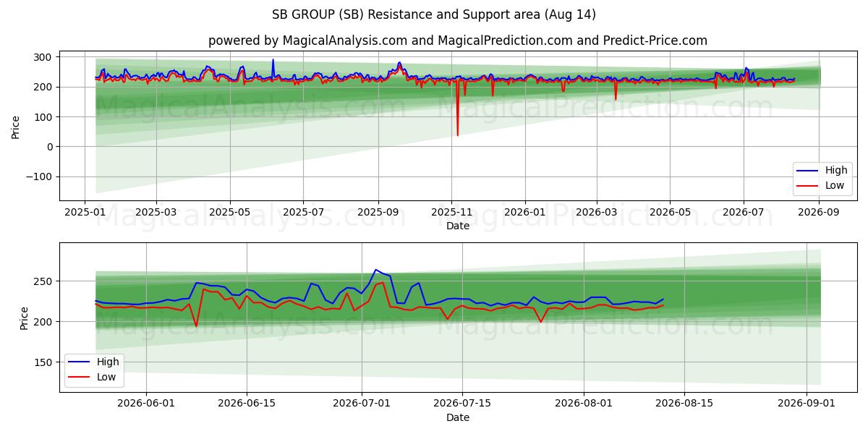Click the top chart x-axis label '2025-09'
This screenshot has height=434, width=868.
coord(378,213)
